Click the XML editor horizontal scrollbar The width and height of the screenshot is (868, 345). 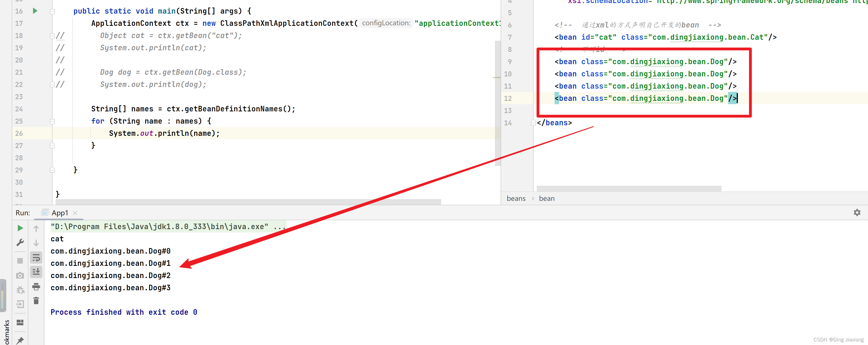tap(629, 189)
